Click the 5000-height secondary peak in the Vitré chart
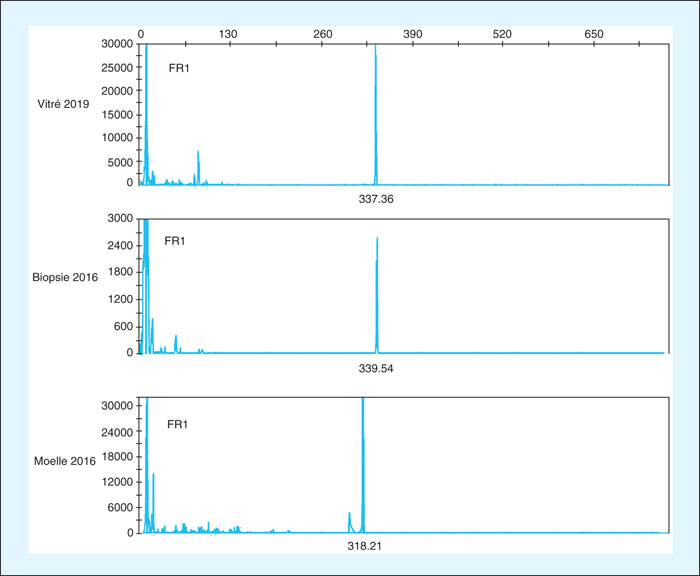The image size is (700, 576). coord(198,166)
